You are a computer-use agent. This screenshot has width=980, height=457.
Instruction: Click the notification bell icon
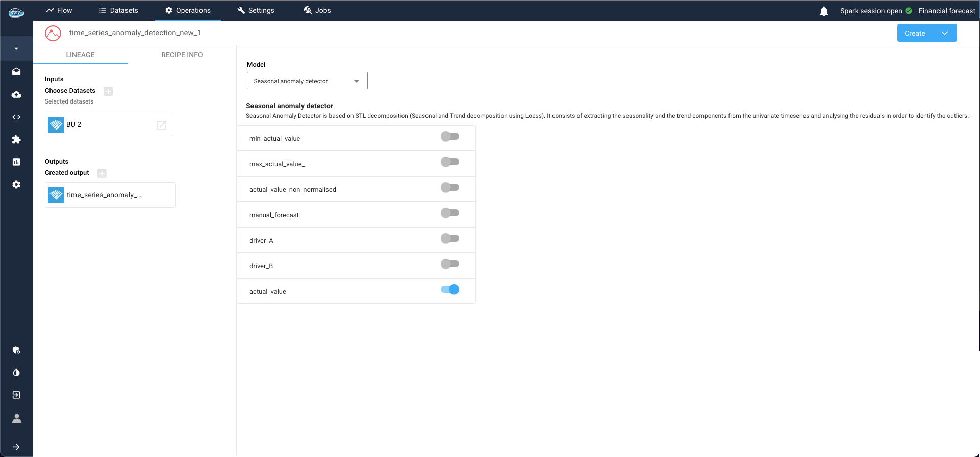tap(823, 11)
